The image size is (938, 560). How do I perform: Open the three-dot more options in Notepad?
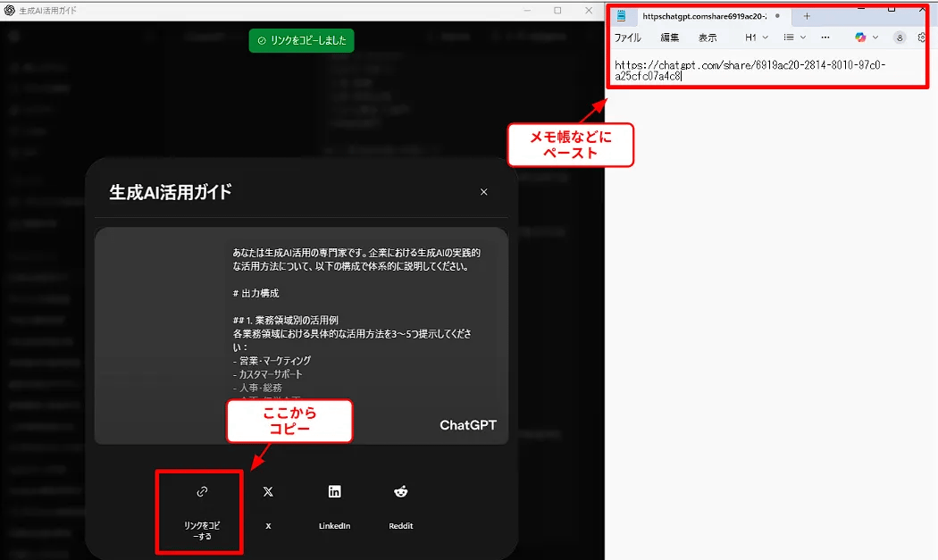(x=825, y=38)
